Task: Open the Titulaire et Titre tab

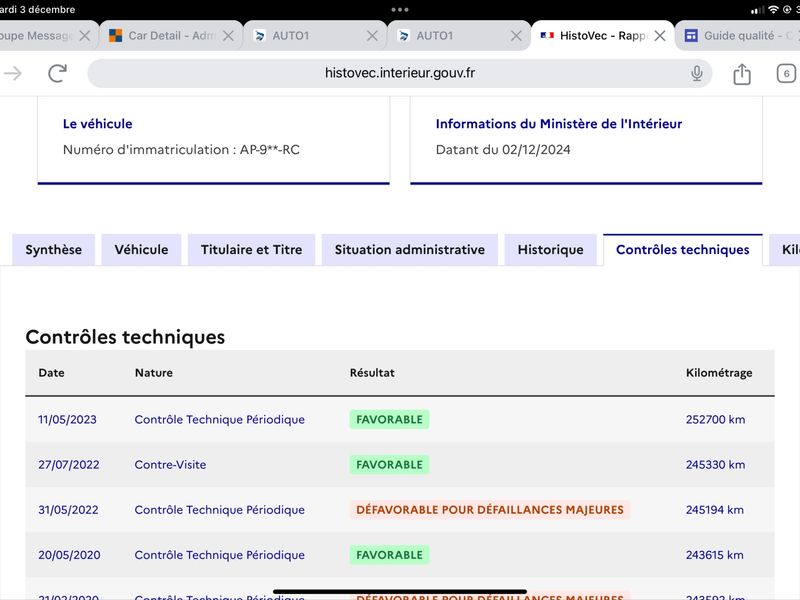Action: click(252, 249)
